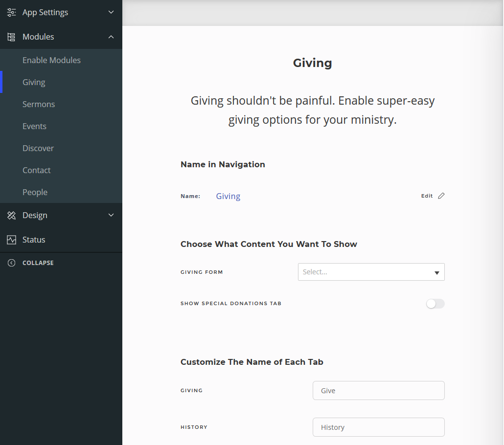The image size is (504, 445).
Task: Click the pencil icon next to Edit
Action: tap(441, 196)
